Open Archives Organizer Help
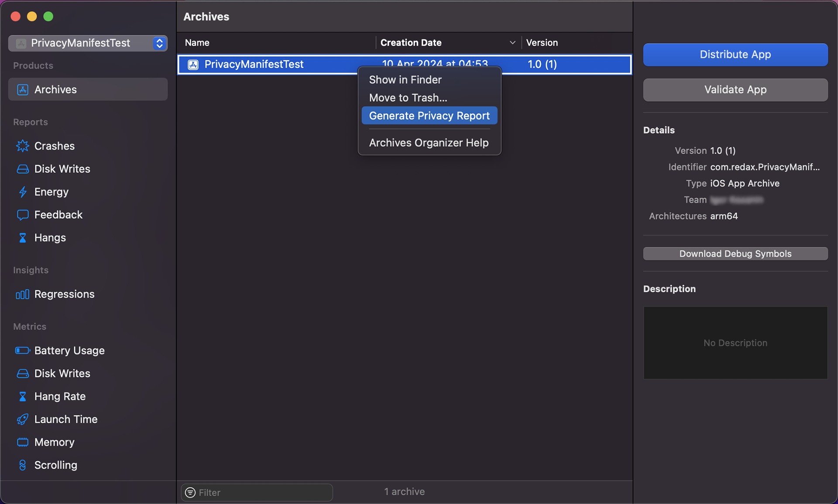Viewport: 838px width, 504px height. point(429,143)
